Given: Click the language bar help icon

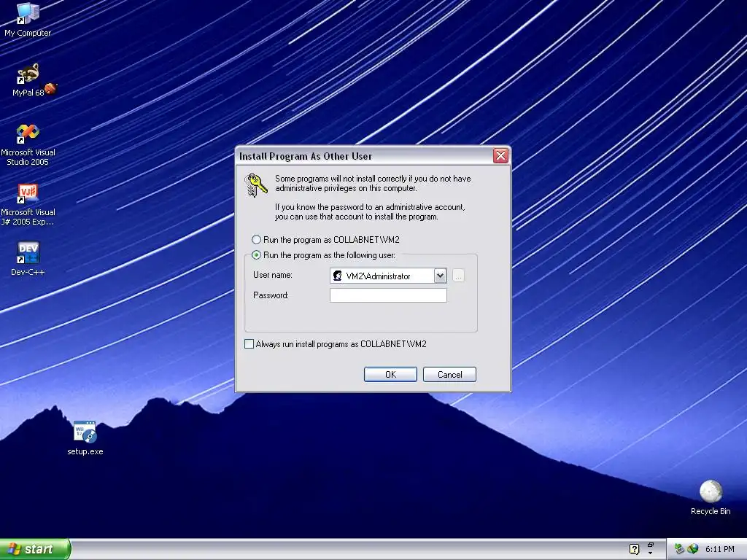Looking at the screenshot, I should 634,549.
